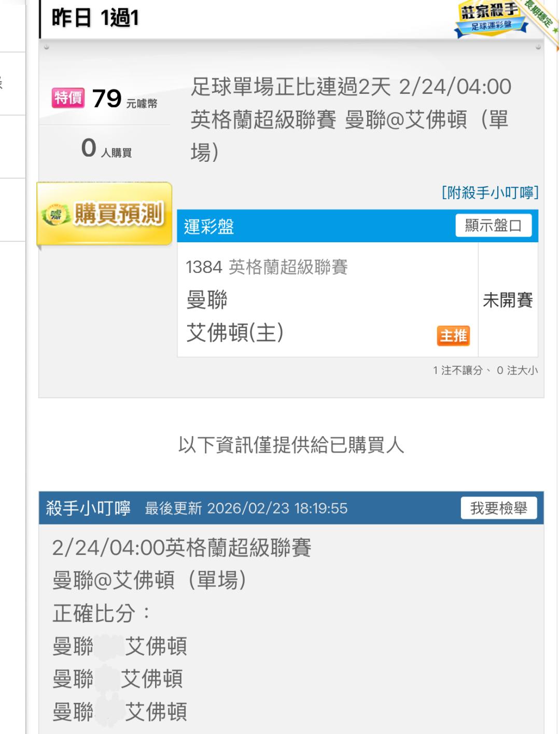Click the 購買預測 buy button
The width and height of the screenshot is (560, 734).
(x=105, y=214)
